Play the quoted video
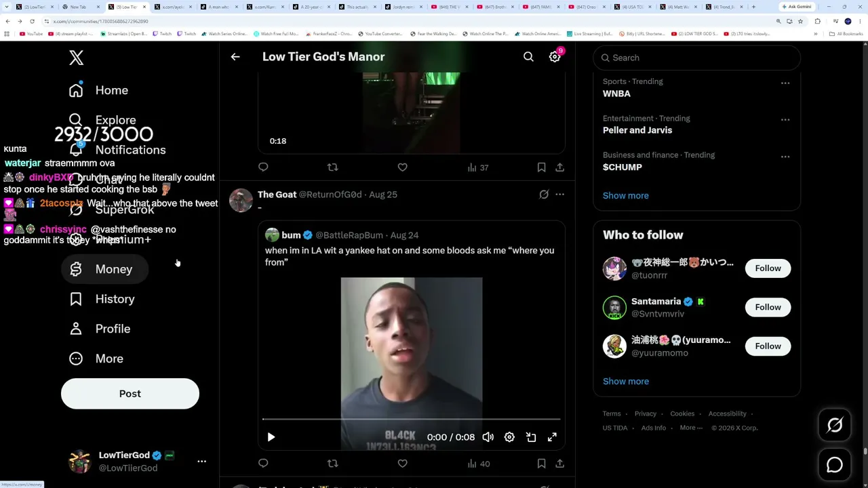The height and width of the screenshot is (488, 868). (271, 437)
